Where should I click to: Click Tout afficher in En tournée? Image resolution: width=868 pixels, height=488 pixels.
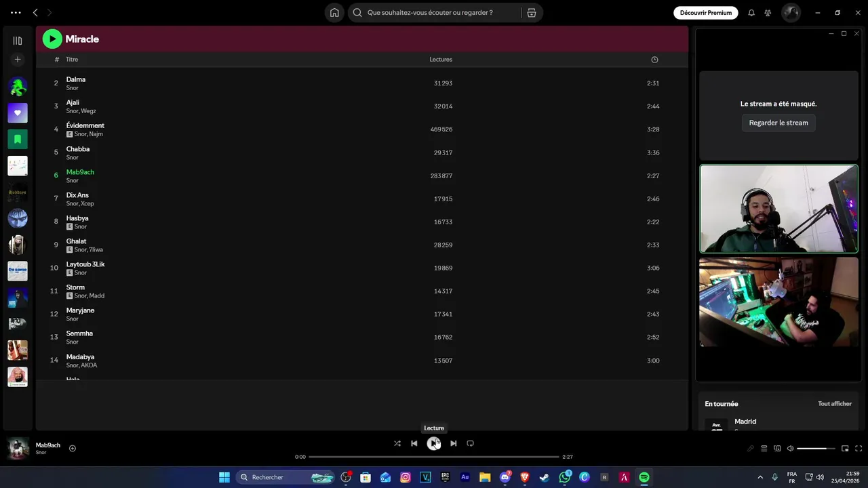(835, 404)
